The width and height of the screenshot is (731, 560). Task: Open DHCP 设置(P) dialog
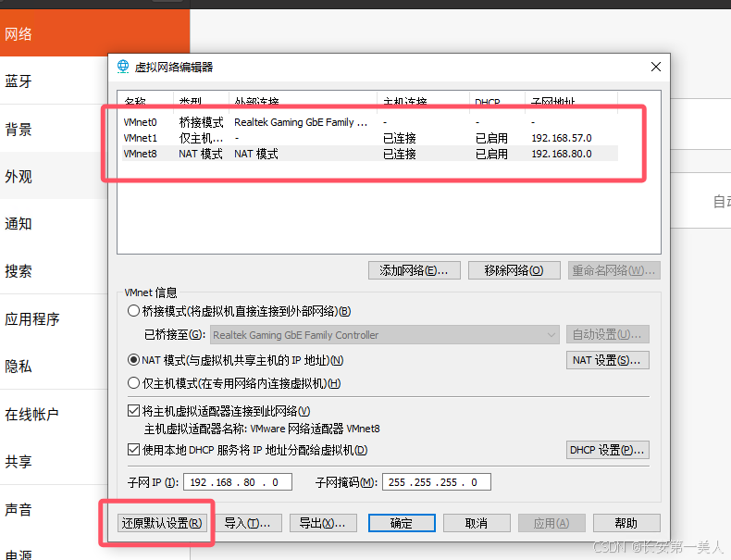pyautogui.click(x=607, y=450)
